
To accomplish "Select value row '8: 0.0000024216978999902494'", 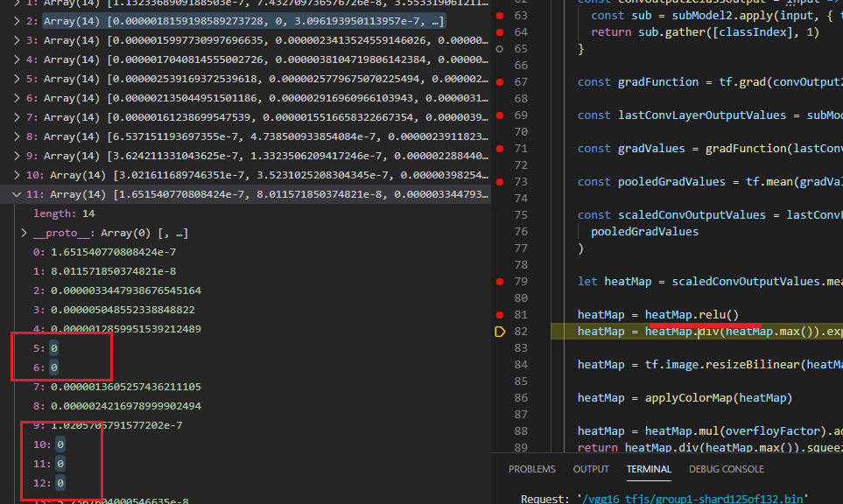I will [x=117, y=406].
